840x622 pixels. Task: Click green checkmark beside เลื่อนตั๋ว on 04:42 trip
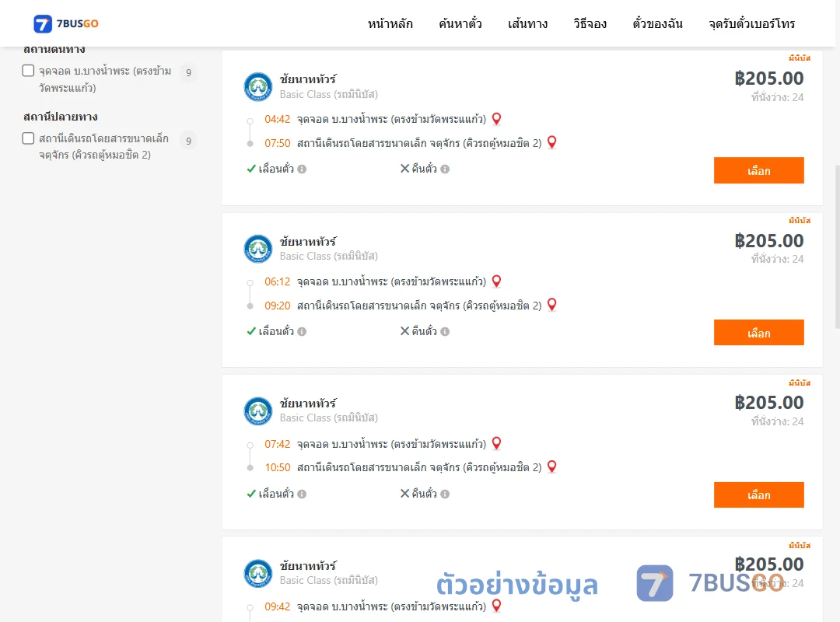coord(250,169)
